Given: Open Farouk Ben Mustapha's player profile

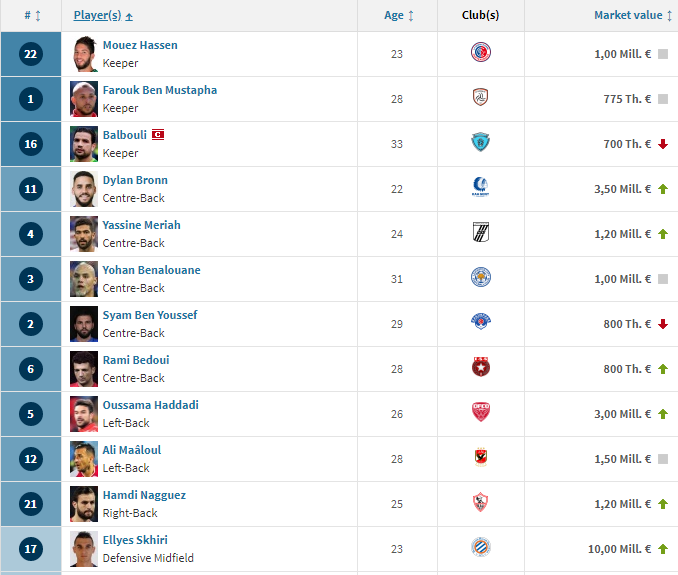Looking at the screenshot, I should click(x=160, y=90).
